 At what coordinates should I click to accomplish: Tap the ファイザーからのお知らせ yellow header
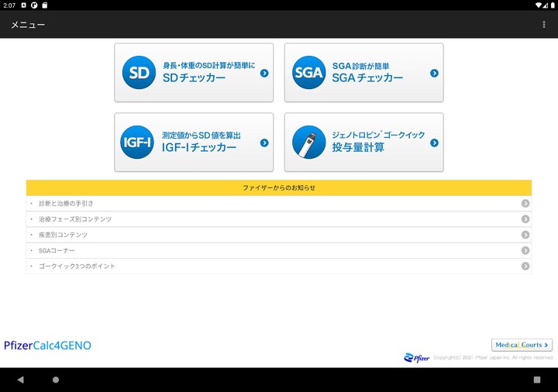pyautogui.click(x=279, y=187)
